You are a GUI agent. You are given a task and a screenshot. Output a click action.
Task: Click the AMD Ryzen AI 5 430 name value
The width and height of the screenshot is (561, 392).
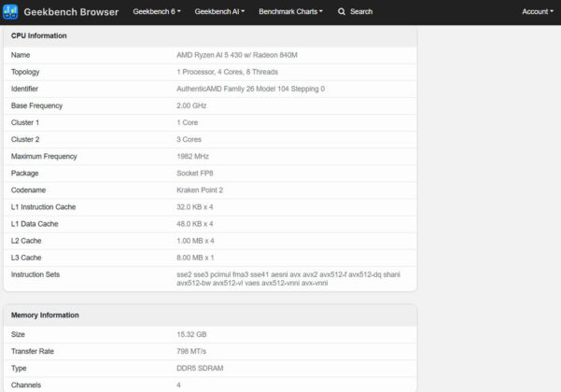coord(237,55)
